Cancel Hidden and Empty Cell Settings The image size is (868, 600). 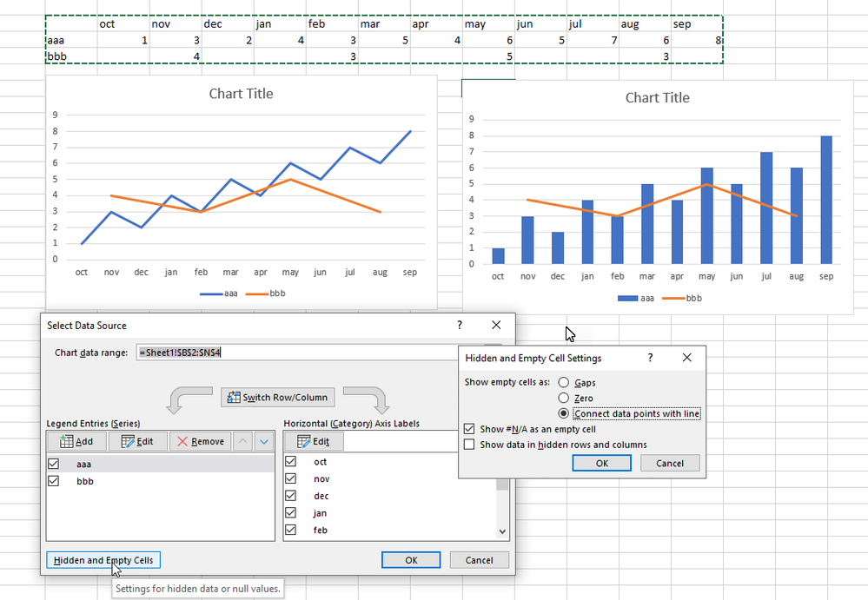pos(670,464)
